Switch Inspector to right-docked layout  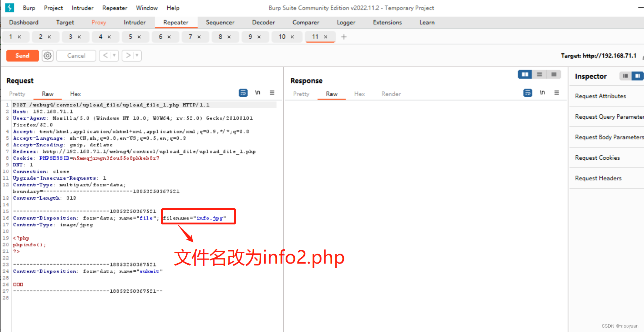pos(637,76)
